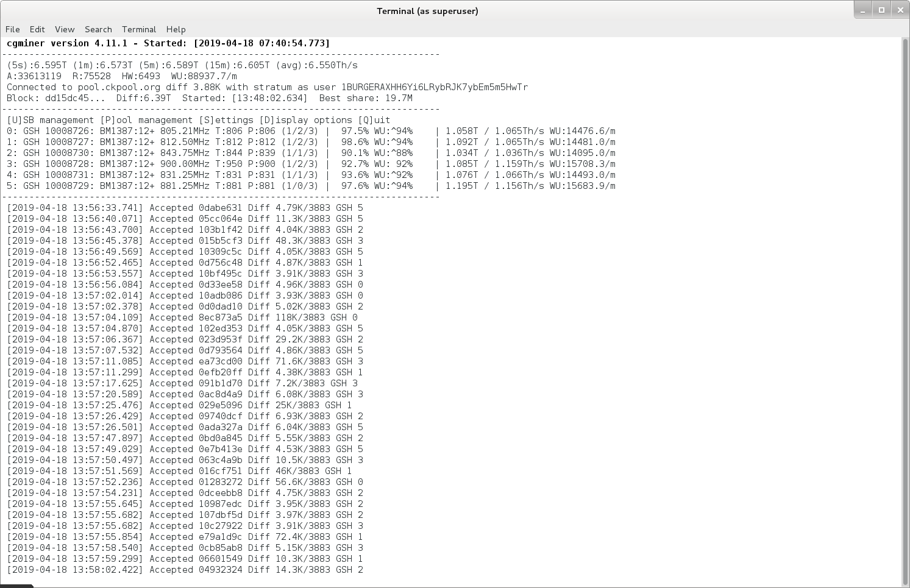Click the vertical scrollbar of the terminal
Viewport: 910px width, 588px height.
click(905, 311)
